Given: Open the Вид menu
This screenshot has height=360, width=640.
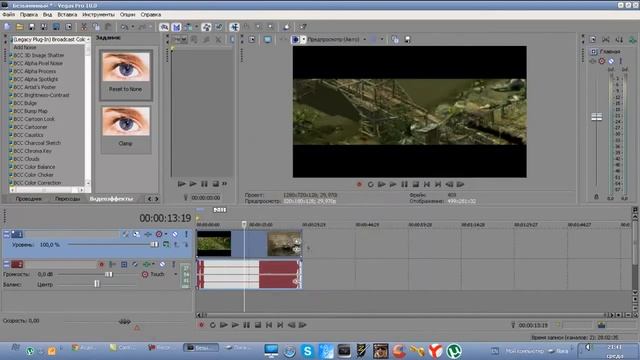Looking at the screenshot, I should pyautogui.click(x=47, y=14).
